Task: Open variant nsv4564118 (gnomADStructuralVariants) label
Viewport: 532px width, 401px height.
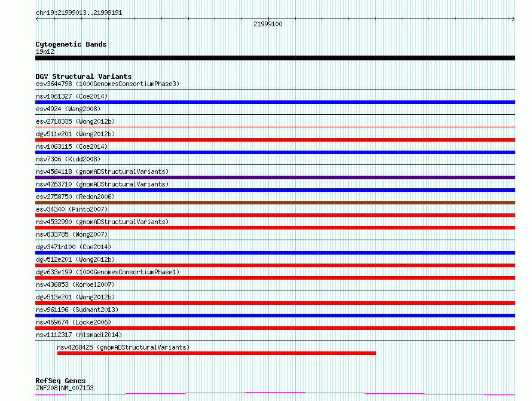Action: pyautogui.click(x=102, y=172)
